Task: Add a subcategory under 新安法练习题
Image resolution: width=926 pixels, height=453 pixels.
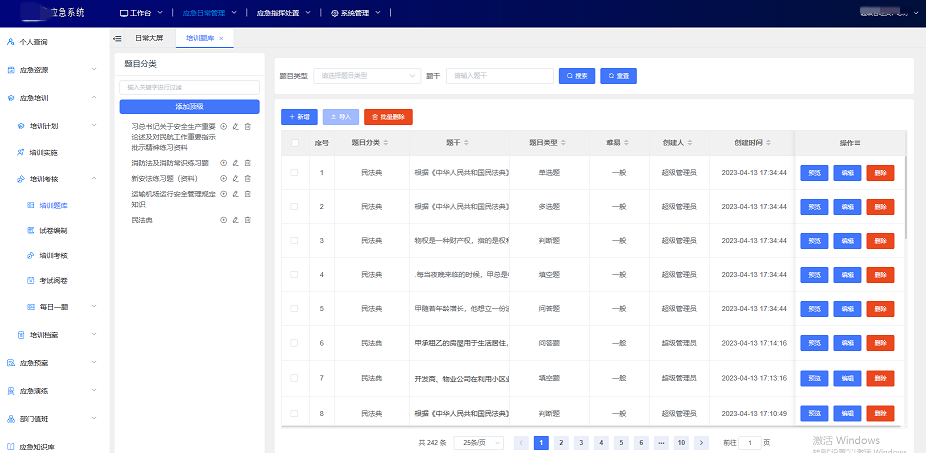Action: click(x=224, y=178)
